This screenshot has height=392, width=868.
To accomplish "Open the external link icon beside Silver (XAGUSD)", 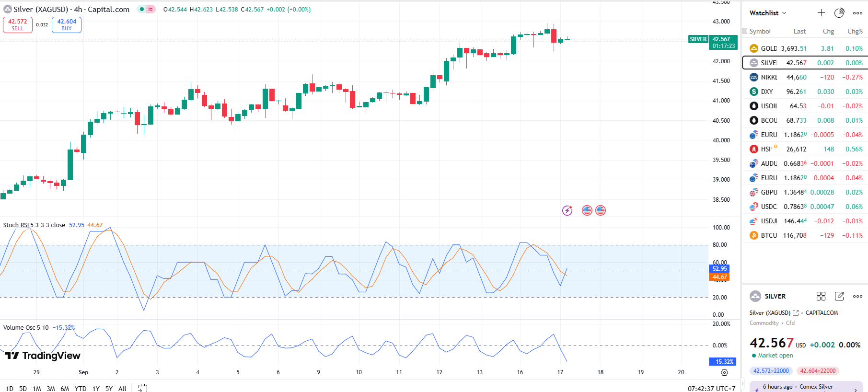I will (x=796, y=313).
